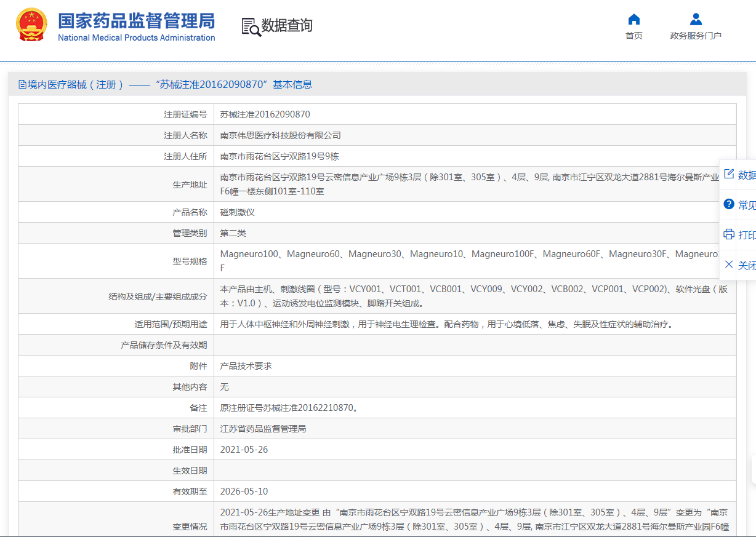Click the 备注 row label
Image resolution: width=756 pixels, height=537 pixels.
(198, 408)
